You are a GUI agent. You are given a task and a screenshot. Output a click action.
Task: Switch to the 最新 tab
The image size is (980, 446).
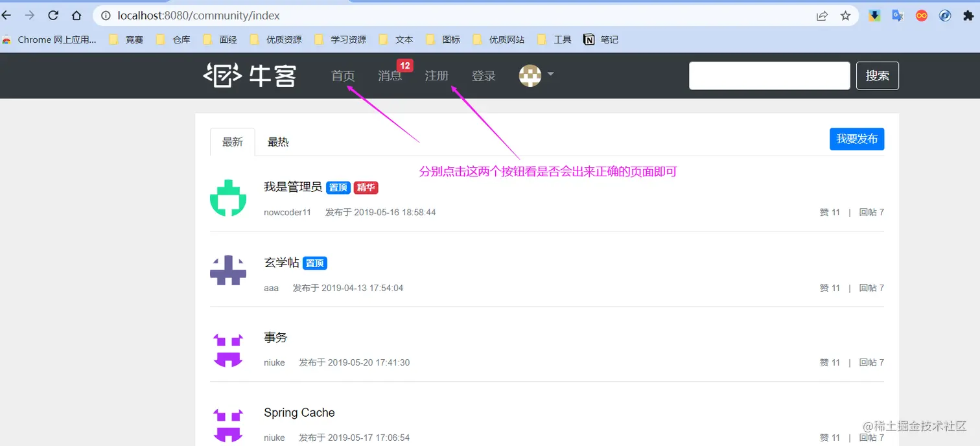233,142
